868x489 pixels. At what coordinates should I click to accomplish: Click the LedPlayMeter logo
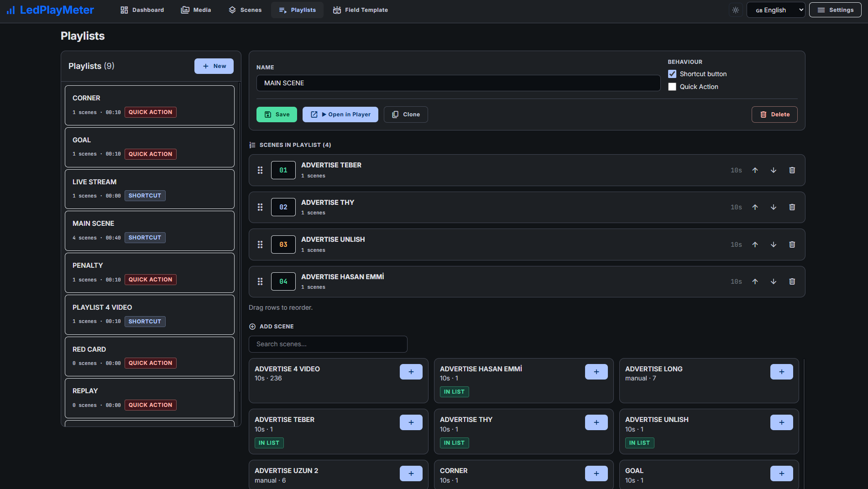click(50, 10)
